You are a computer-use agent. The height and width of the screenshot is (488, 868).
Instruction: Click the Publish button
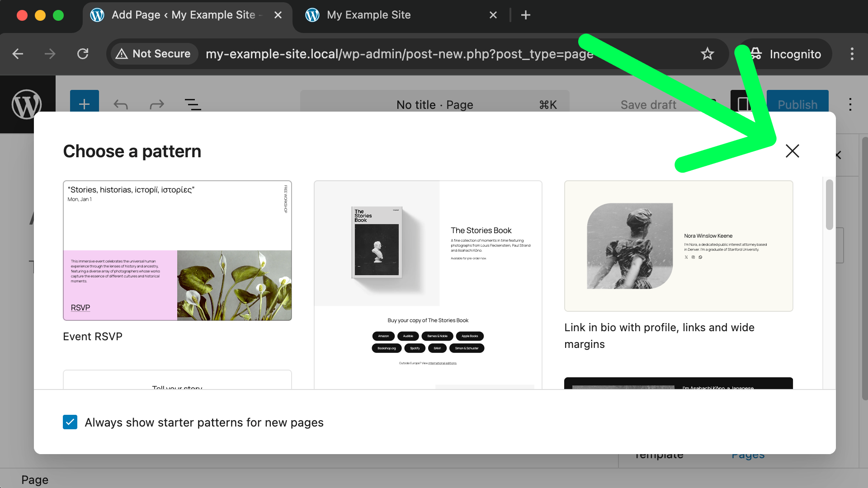coord(797,104)
